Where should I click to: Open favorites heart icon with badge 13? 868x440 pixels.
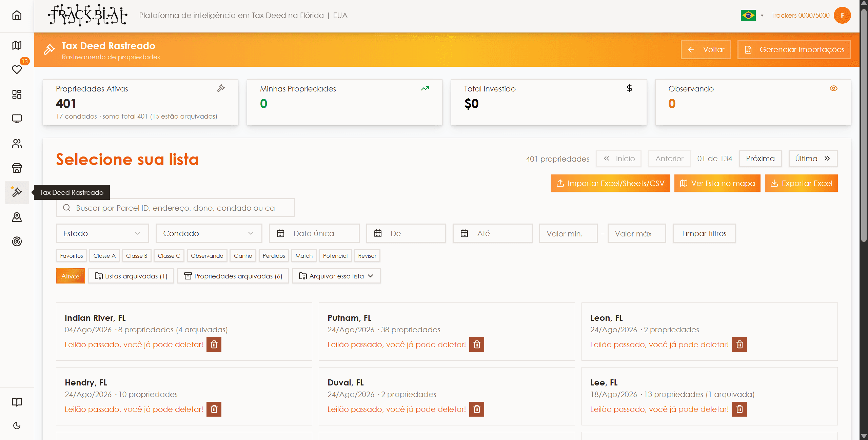click(17, 69)
